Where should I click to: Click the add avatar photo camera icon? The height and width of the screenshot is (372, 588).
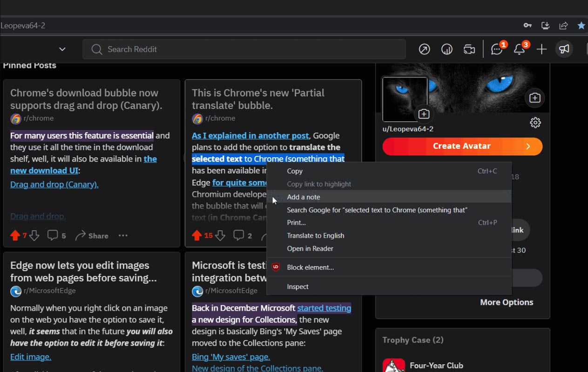[424, 114]
